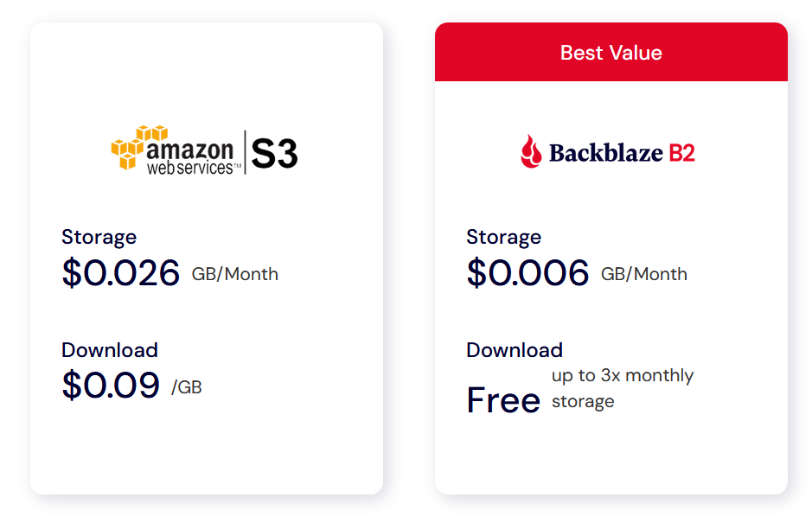The height and width of the screenshot is (523, 812).
Task: Click the red B2 logo text
Action: click(681, 153)
